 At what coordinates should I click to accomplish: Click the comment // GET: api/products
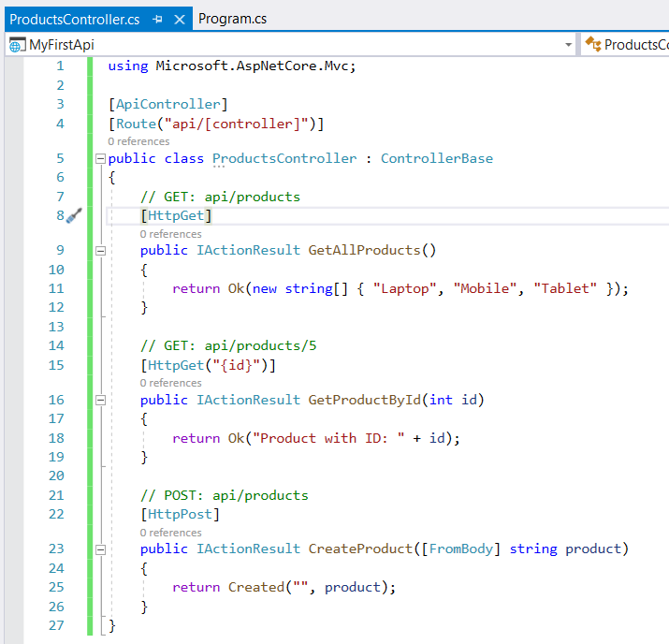[x=220, y=197]
